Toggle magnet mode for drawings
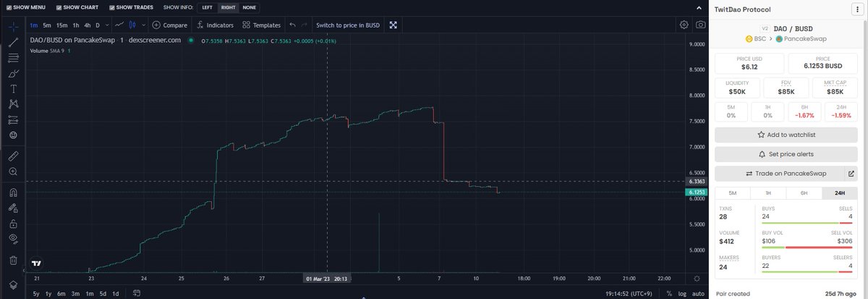868x299 pixels. click(x=13, y=193)
